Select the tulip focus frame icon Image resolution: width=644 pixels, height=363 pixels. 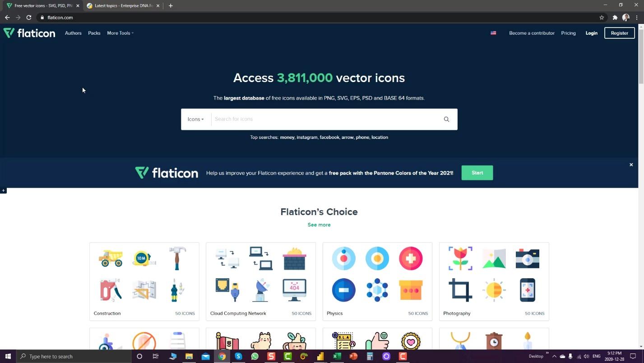[460, 258]
